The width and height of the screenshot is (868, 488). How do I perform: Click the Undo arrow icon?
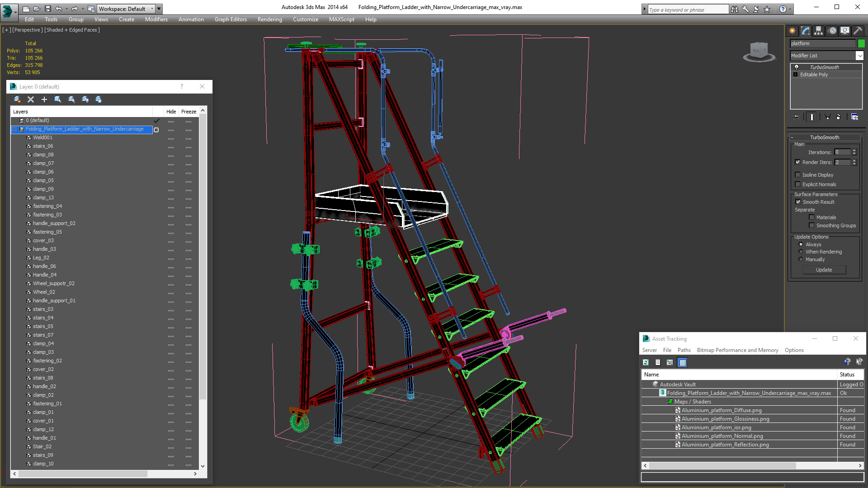pyautogui.click(x=59, y=9)
